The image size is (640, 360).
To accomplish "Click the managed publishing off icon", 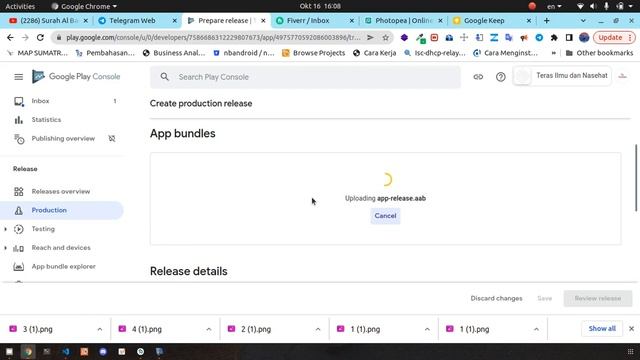I will [112, 139].
